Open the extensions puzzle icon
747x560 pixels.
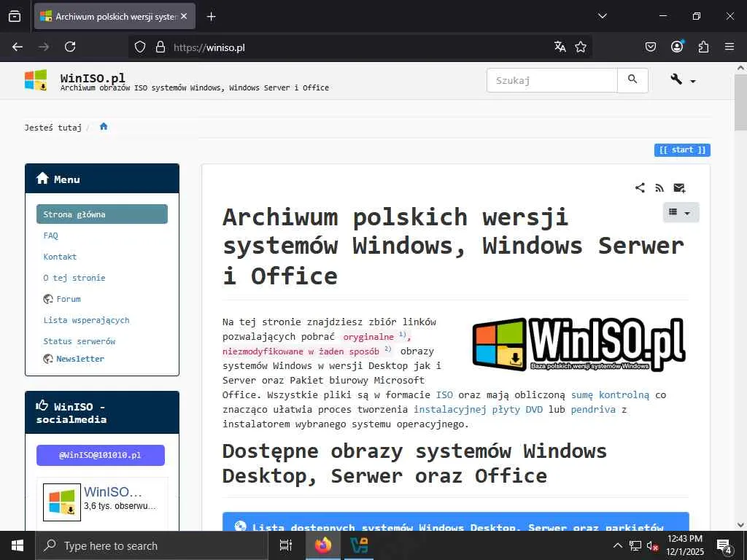(703, 47)
